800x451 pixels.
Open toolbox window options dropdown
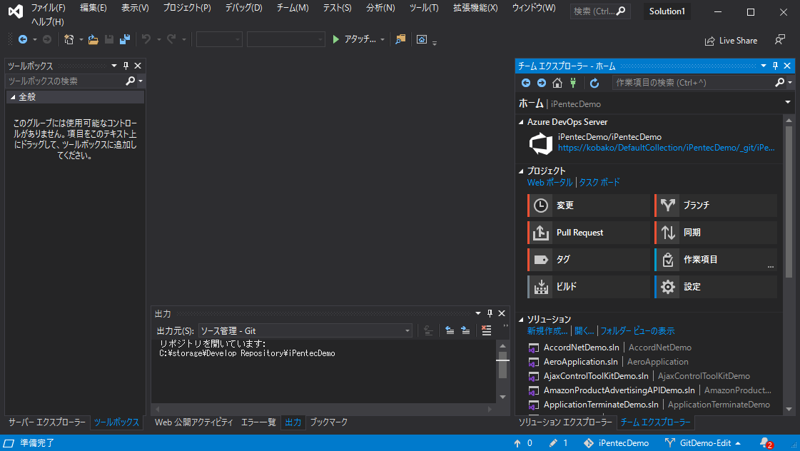pyautogui.click(x=114, y=65)
